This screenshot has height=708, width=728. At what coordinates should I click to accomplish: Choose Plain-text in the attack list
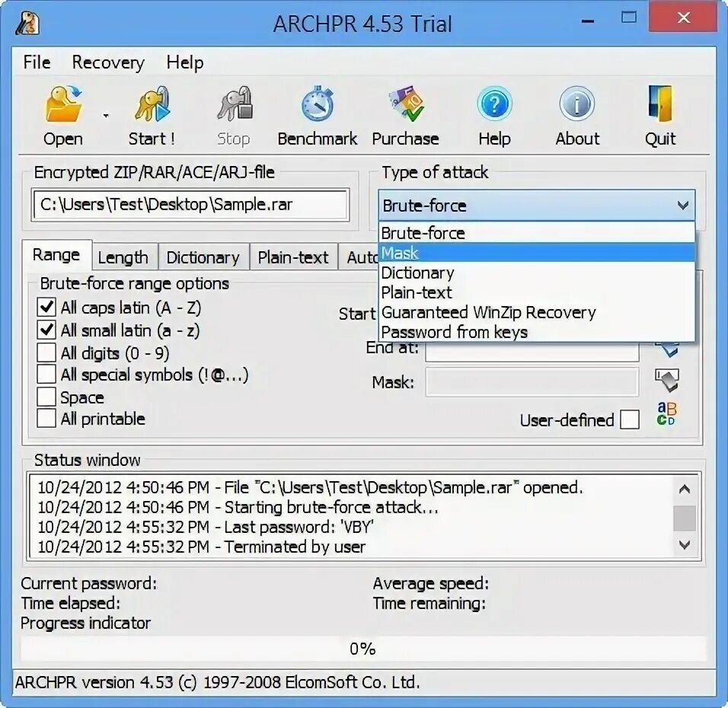[537, 292]
